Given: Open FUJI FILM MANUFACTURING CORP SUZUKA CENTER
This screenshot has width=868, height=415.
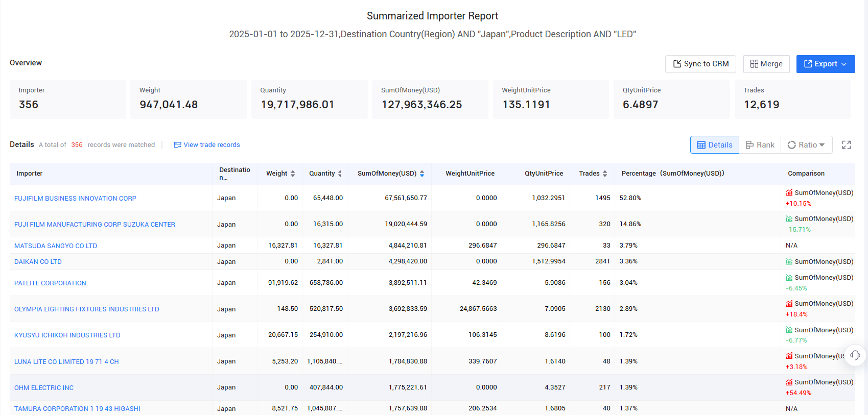Looking at the screenshot, I should point(95,225).
